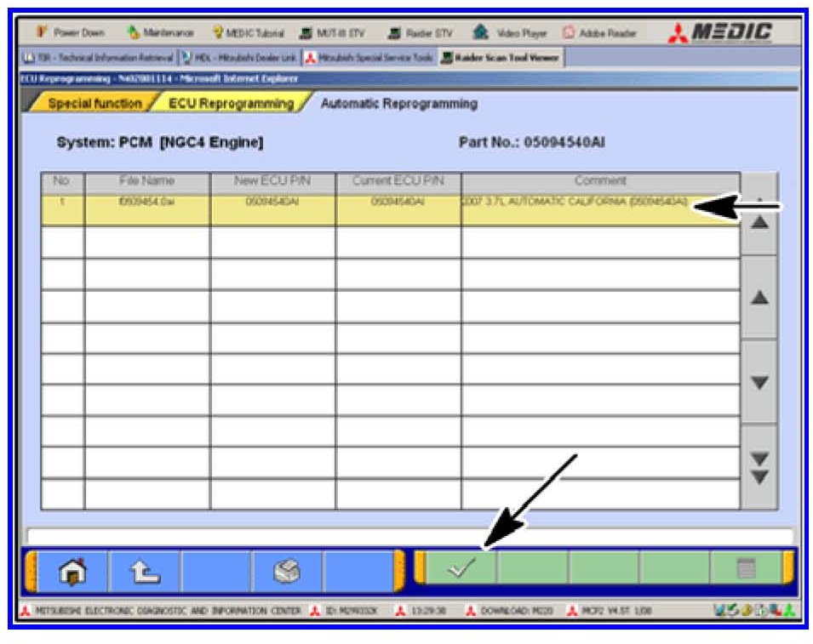Click the go-back up arrow icon
This screenshot has width=813, height=644.
tap(143, 573)
